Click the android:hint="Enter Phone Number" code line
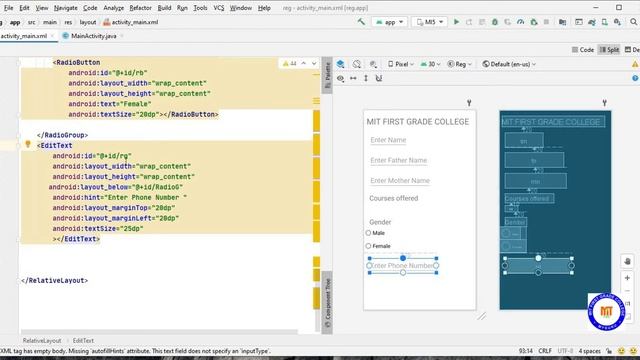640x360 pixels. click(x=120, y=198)
